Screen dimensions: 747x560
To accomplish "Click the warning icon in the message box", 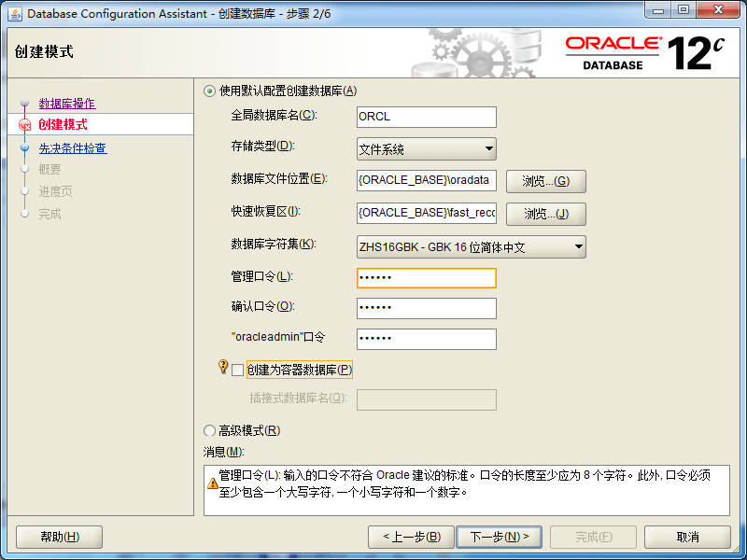I will 213,483.
